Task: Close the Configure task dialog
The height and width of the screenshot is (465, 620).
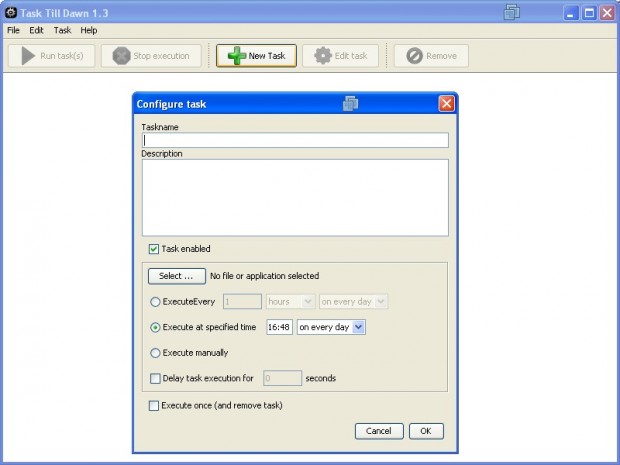Action: point(446,104)
